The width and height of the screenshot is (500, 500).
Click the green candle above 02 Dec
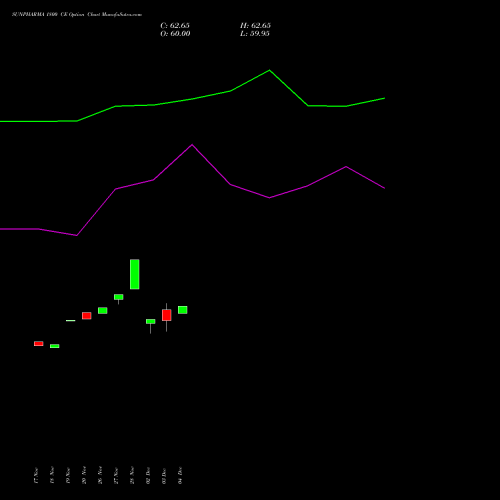pos(151,321)
